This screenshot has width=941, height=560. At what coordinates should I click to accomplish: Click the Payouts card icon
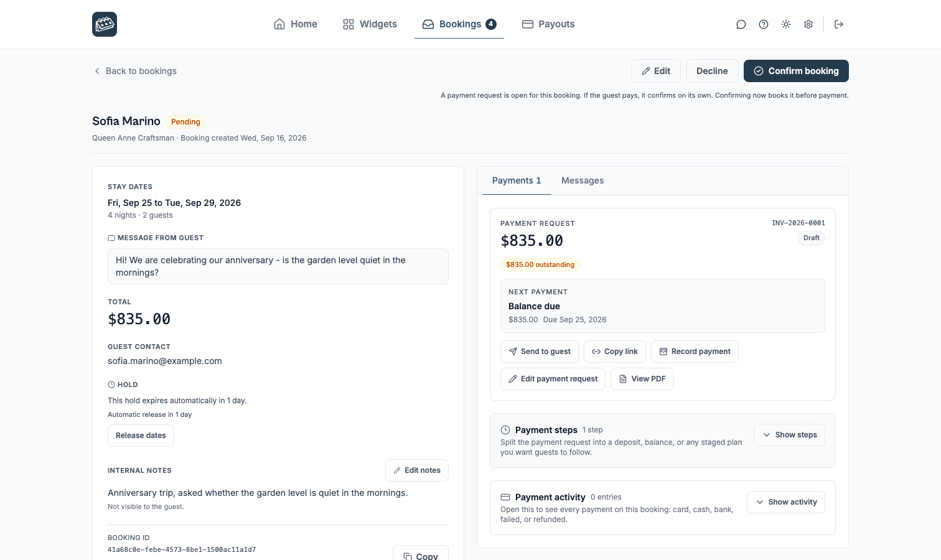tap(528, 24)
